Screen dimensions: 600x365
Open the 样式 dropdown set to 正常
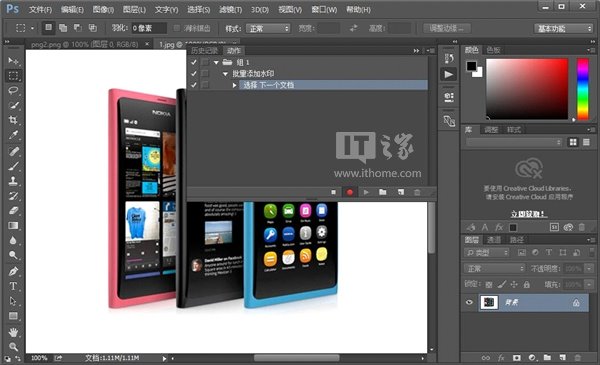pos(268,28)
